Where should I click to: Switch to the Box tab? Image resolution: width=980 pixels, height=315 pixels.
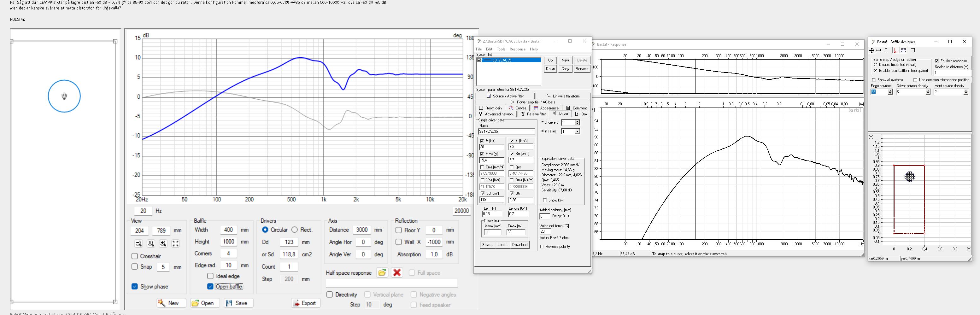(x=582, y=114)
